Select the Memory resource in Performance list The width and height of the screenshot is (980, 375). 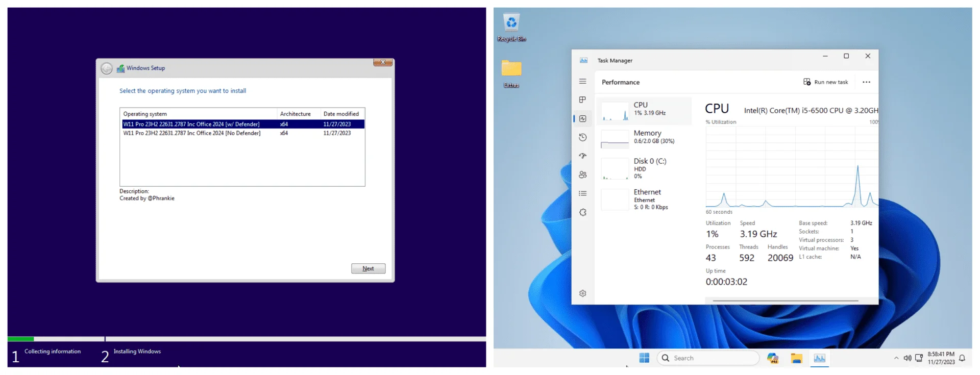tap(644, 138)
